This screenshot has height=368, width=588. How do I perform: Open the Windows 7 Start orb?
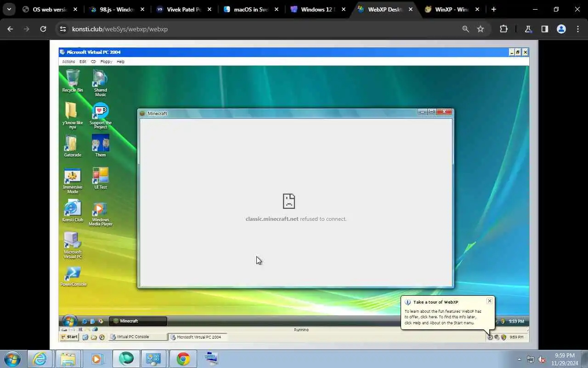pos(12,359)
